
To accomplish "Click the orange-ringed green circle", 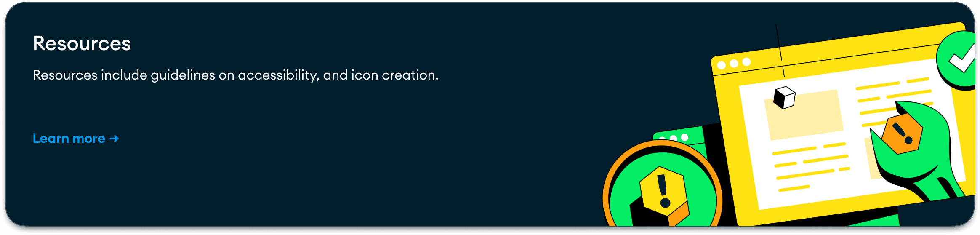I will [662, 185].
